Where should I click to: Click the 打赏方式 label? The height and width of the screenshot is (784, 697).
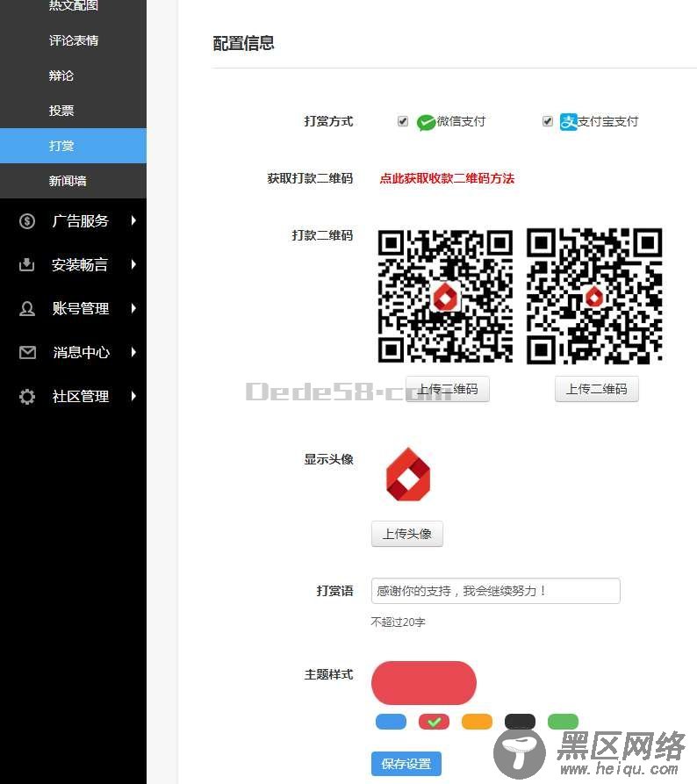click(328, 121)
